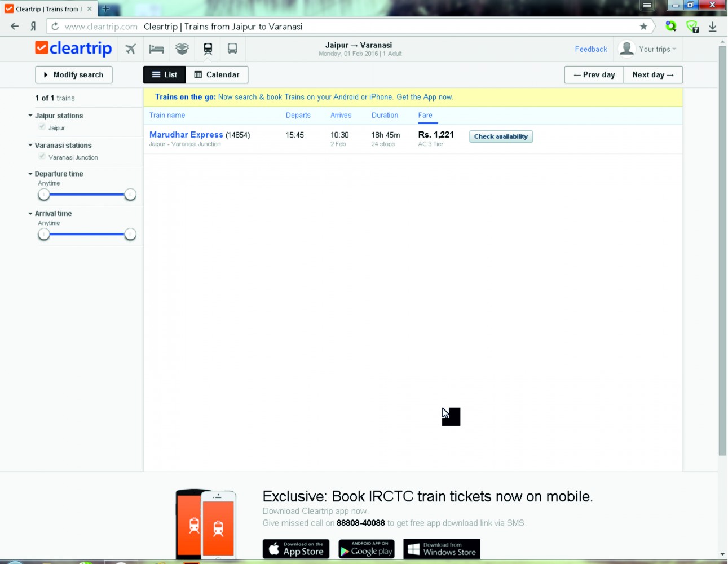
Task: Switch to the List view tab
Action: 164,74
